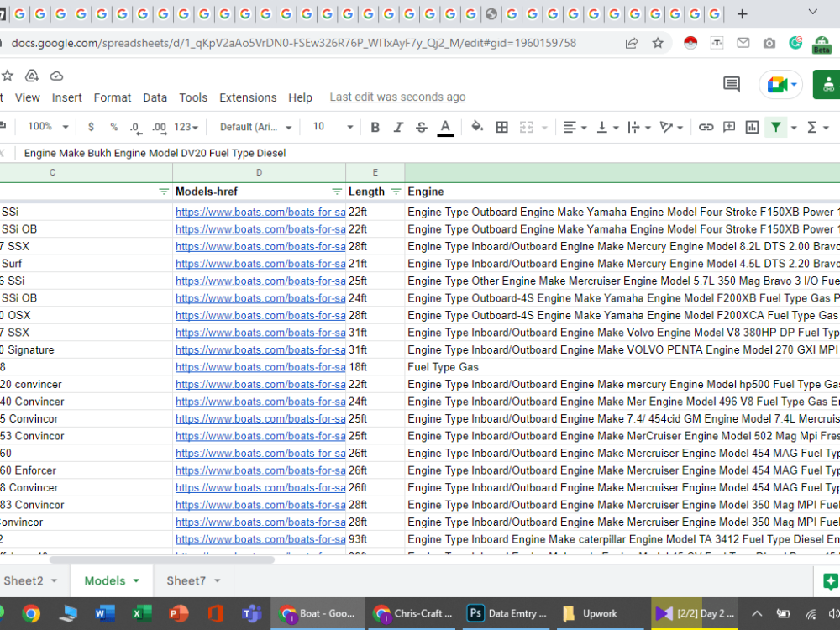This screenshot has width=840, height=630.
Task: Open the comment history icon
Action: 732,83
